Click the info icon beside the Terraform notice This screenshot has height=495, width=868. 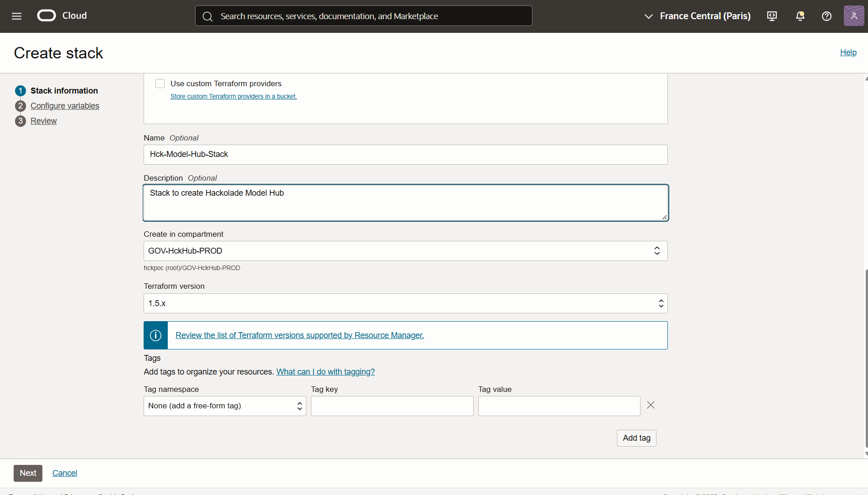click(x=155, y=335)
